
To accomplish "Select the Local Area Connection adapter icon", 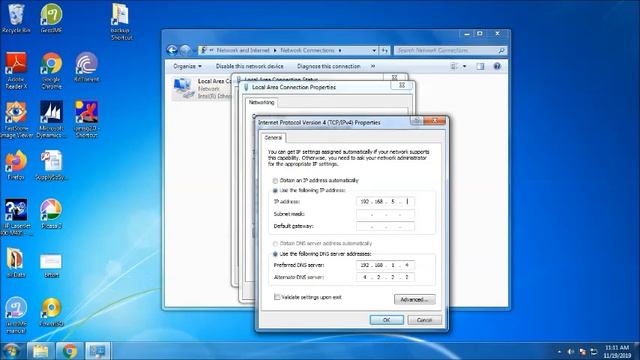I will tap(183, 88).
